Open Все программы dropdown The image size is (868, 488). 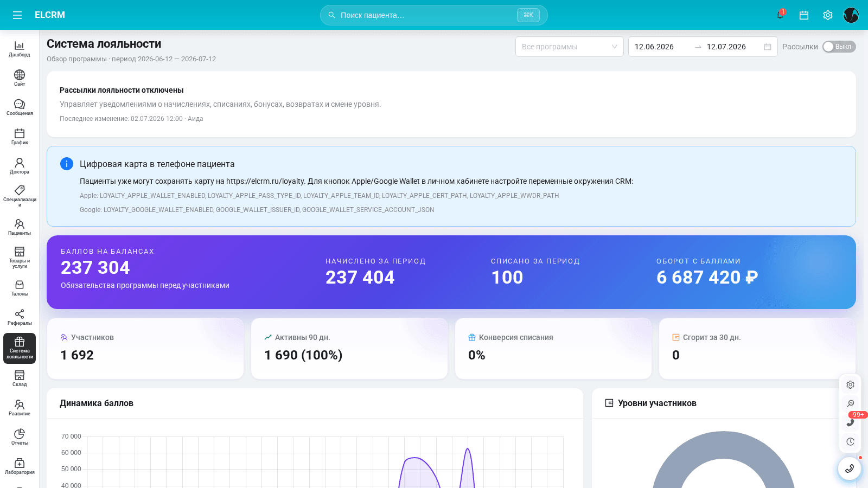pyautogui.click(x=570, y=47)
